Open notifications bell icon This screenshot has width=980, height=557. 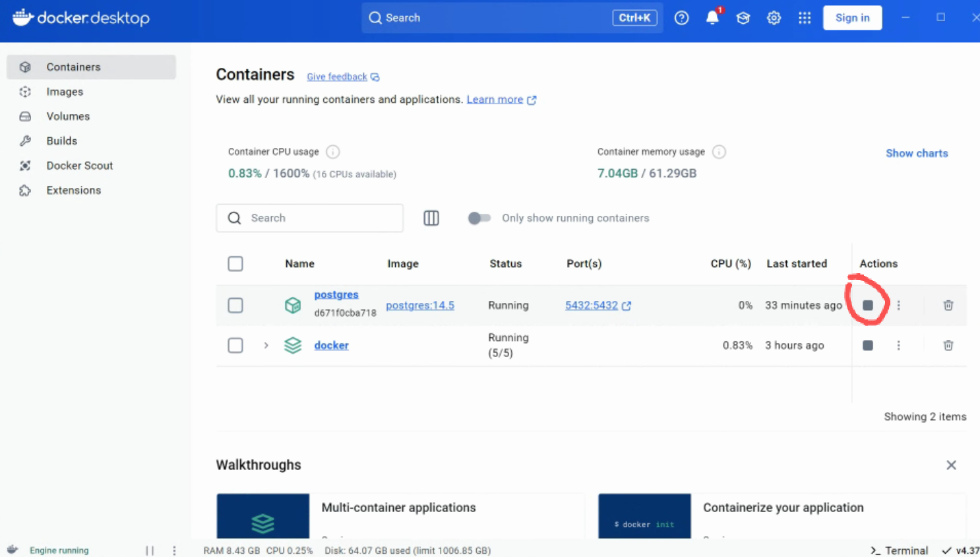pos(712,18)
